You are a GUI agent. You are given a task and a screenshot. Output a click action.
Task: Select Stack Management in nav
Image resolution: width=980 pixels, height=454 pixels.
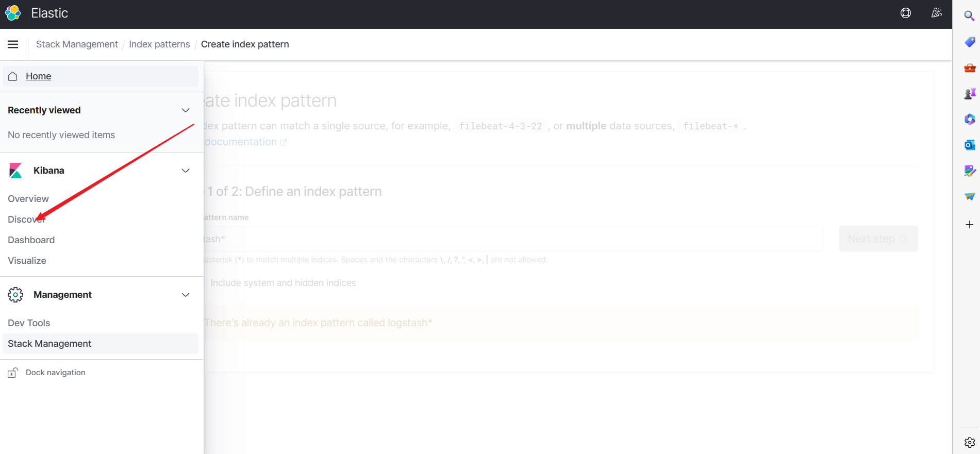point(101,344)
